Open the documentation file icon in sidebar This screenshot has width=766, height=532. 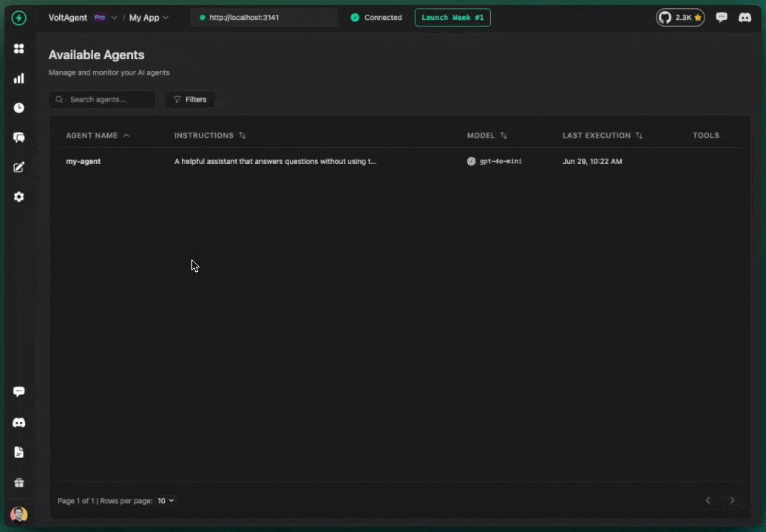click(18, 452)
